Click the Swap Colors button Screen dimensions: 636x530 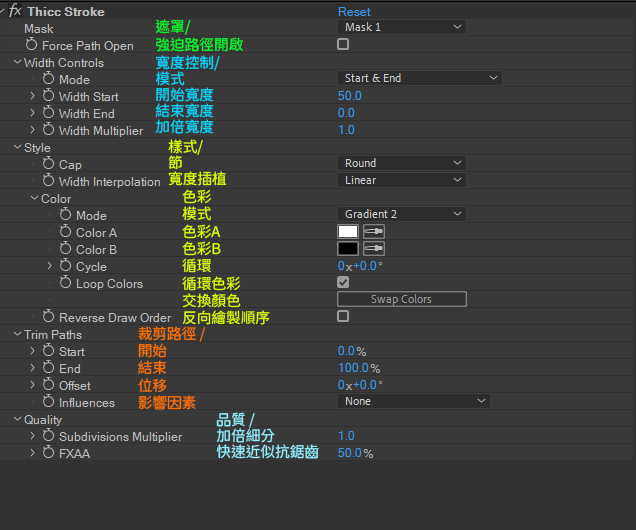pyautogui.click(x=402, y=299)
